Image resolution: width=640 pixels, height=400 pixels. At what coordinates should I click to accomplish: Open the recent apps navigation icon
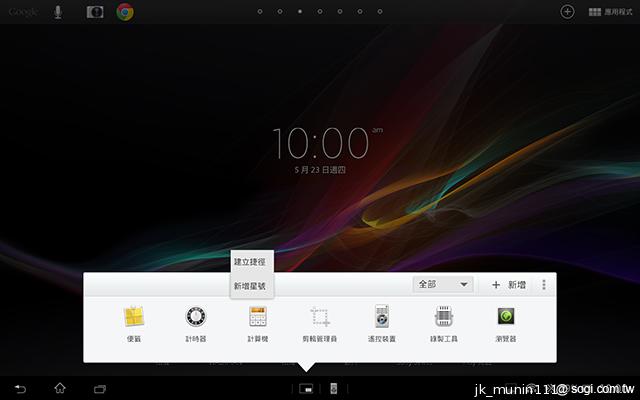(x=100, y=389)
